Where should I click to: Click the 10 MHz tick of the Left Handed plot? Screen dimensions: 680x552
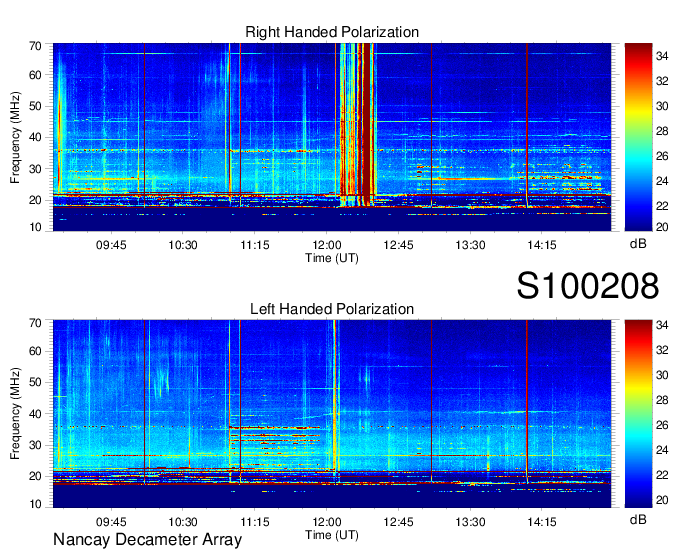pos(35,504)
